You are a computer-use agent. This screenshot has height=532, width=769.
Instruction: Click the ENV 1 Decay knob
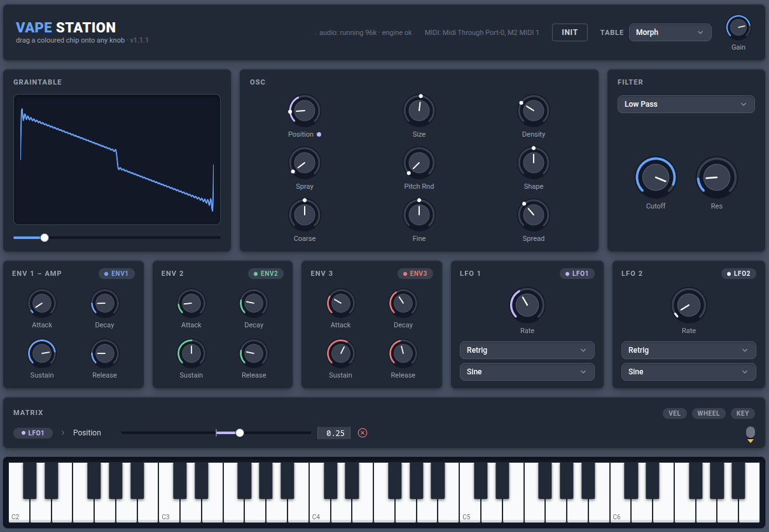pos(104,304)
